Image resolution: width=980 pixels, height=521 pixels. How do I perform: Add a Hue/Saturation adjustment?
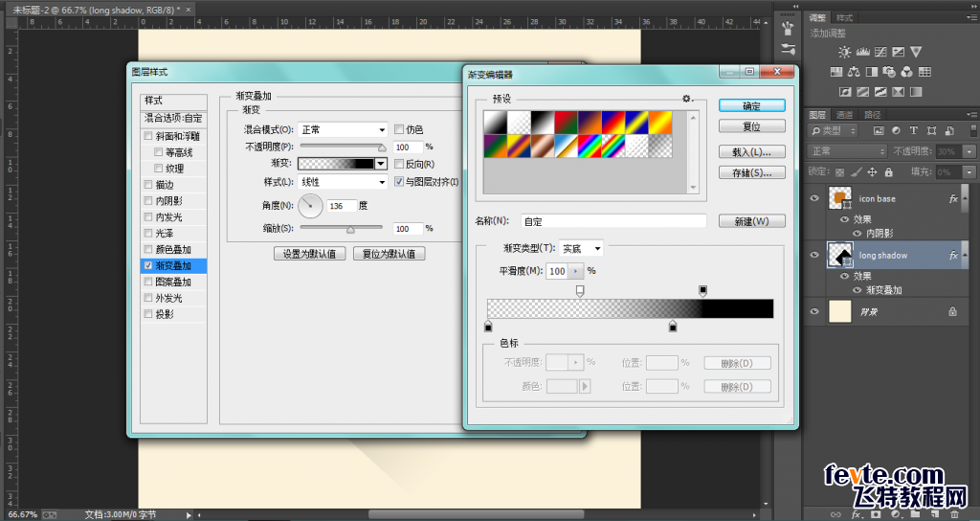(835, 72)
